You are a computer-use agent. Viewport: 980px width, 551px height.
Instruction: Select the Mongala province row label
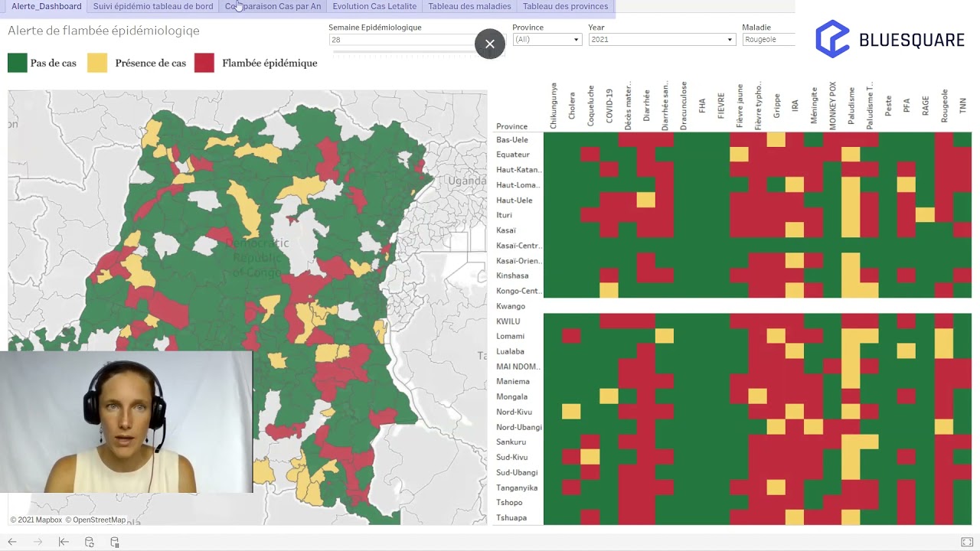(x=512, y=396)
